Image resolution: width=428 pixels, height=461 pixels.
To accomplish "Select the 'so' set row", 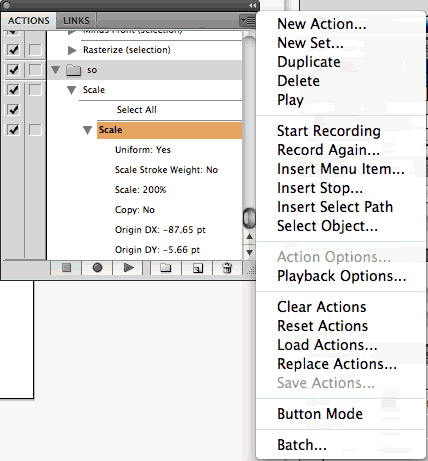I will pos(145,70).
